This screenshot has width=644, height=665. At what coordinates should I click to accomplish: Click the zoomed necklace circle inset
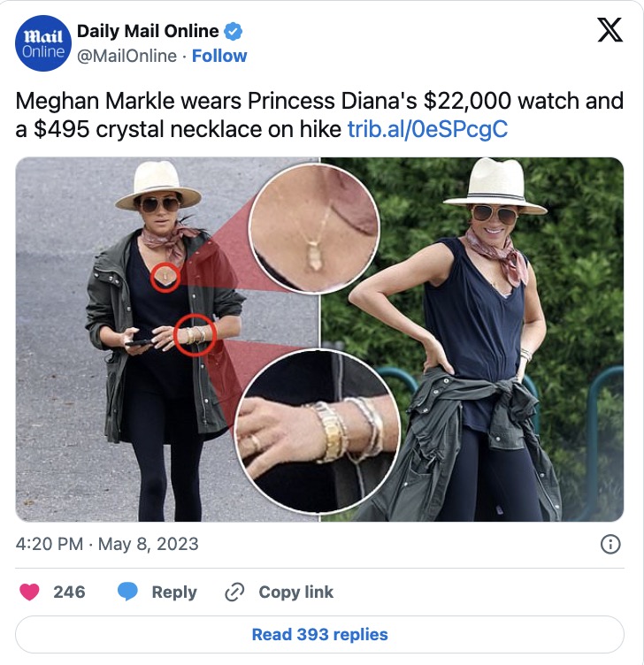[x=314, y=228]
